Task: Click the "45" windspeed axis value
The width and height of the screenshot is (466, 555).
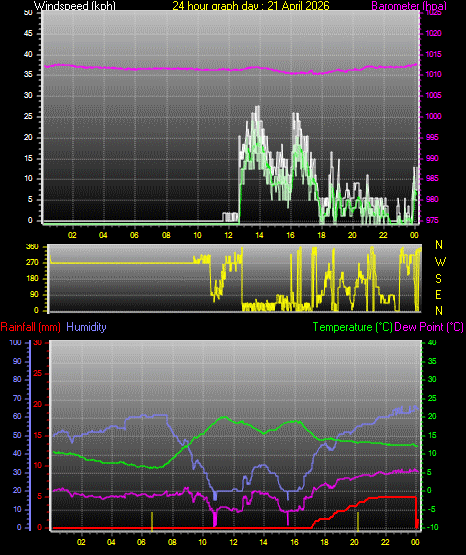Action: click(x=28, y=34)
